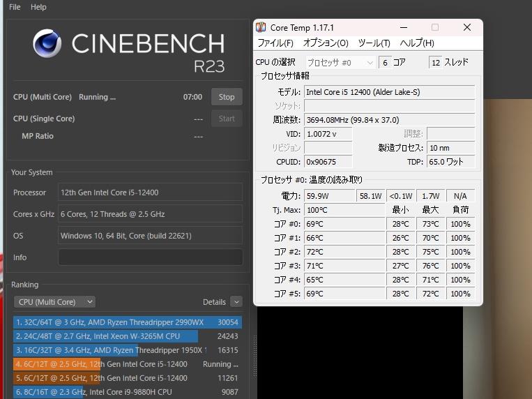Click コア #0 load value 100%

pos(460,224)
